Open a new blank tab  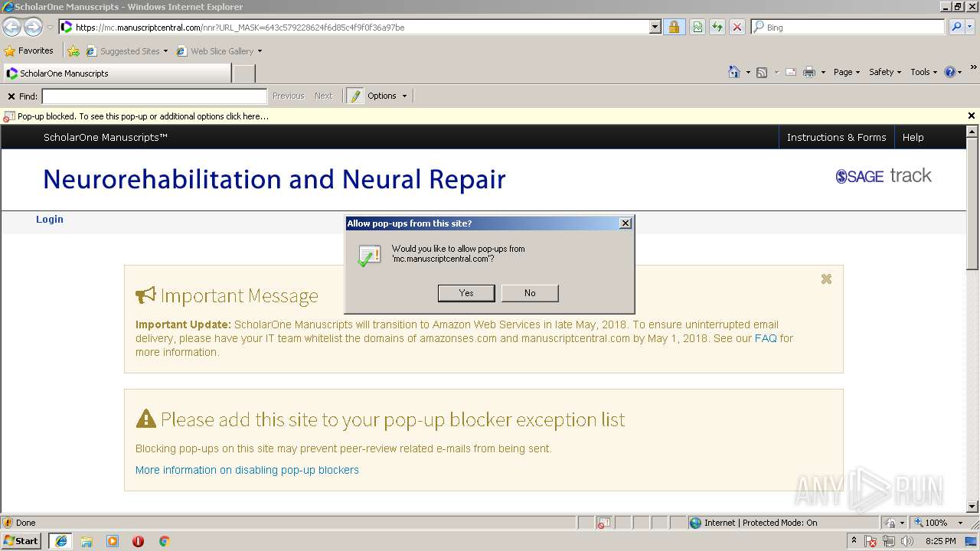click(x=243, y=73)
